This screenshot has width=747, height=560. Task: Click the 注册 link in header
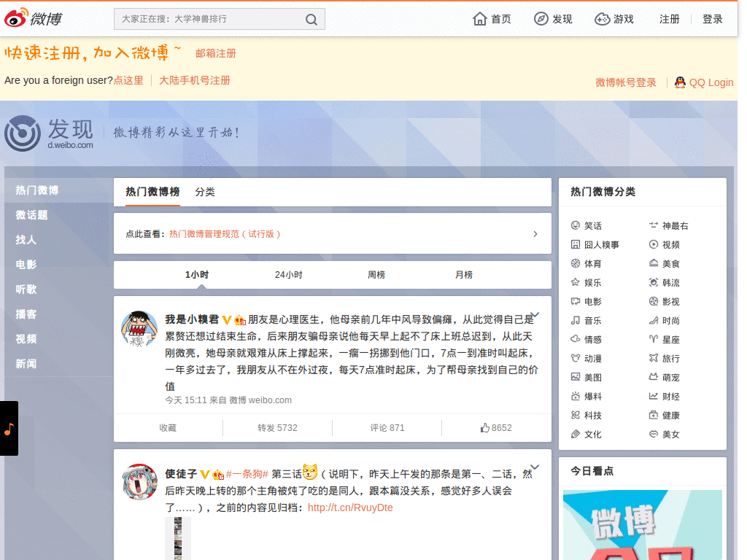(x=670, y=19)
